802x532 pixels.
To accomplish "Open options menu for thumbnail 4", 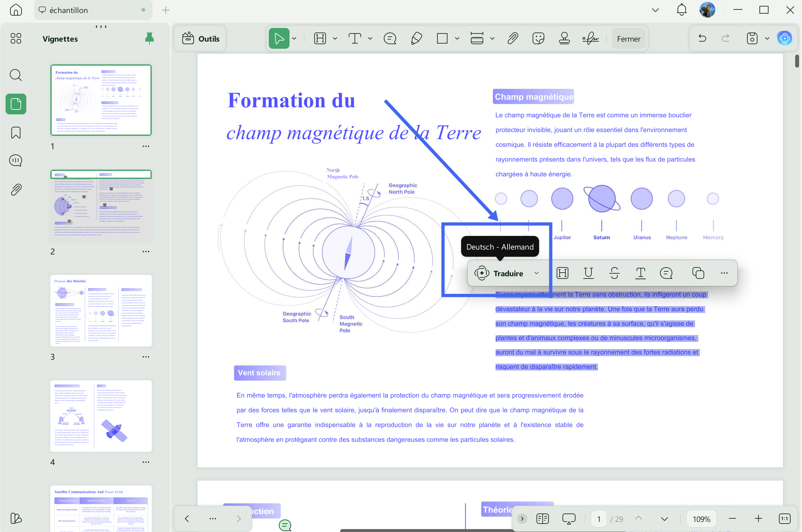I will 146,462.
